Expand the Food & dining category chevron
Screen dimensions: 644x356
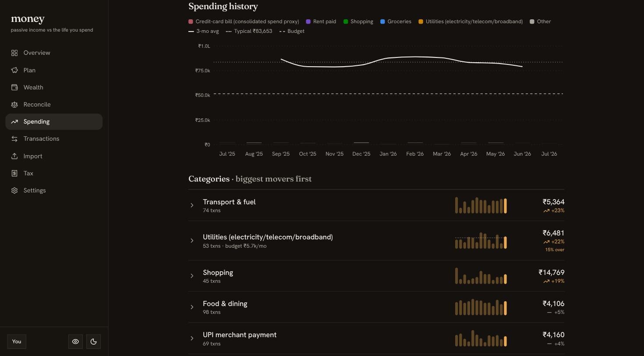tap(192, 307)
